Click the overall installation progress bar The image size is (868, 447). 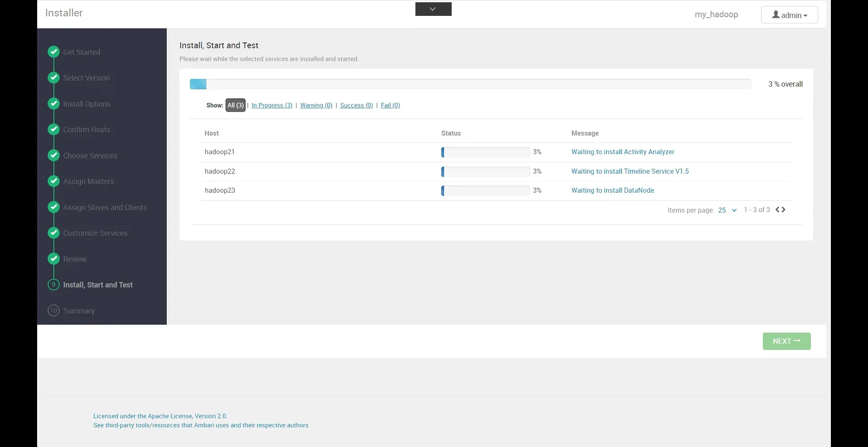[x=470, y=84]
